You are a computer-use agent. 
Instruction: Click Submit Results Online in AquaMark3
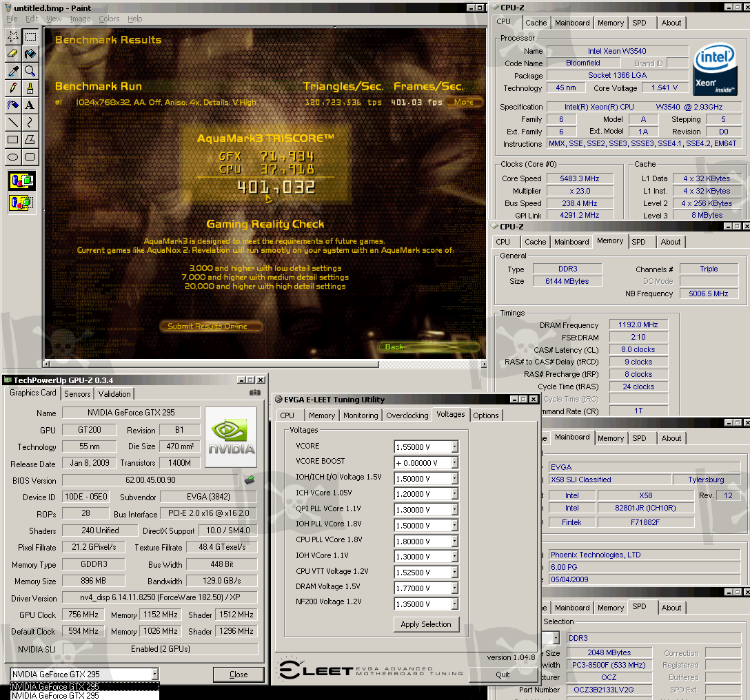click(210, 326)
